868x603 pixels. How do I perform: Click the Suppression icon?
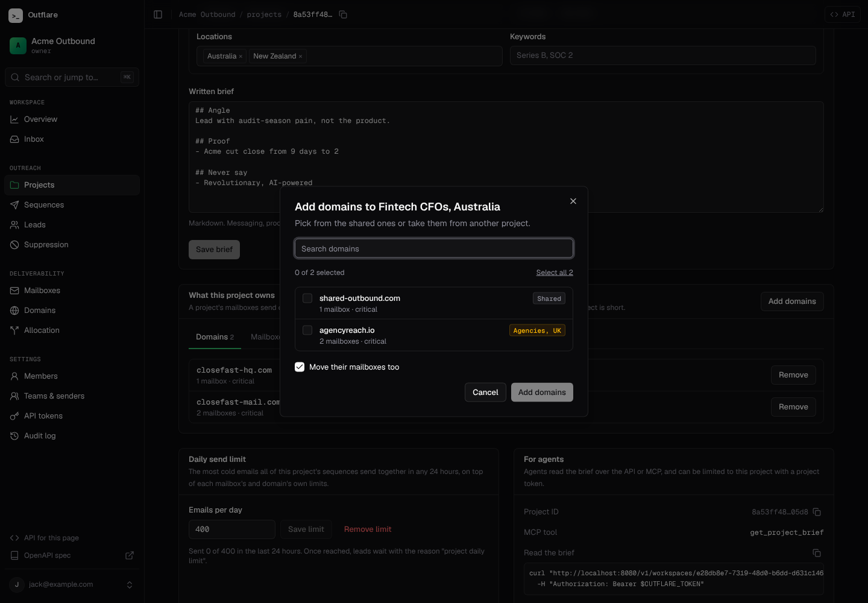tap(14, 245)
